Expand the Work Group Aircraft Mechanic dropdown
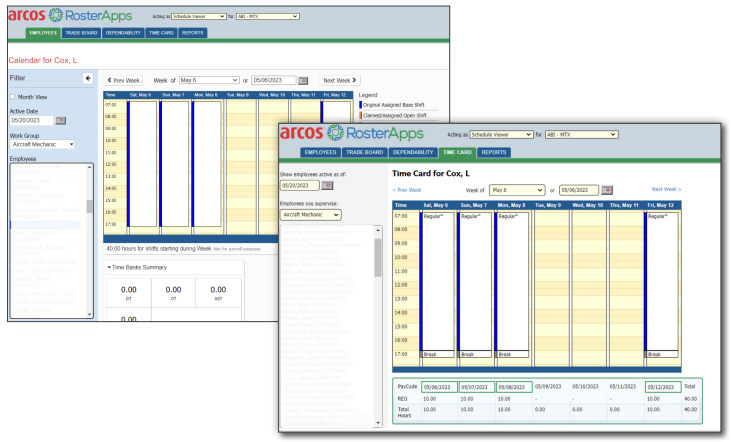The height and width of the screenshot is (442, 731). tap(42, 145)
